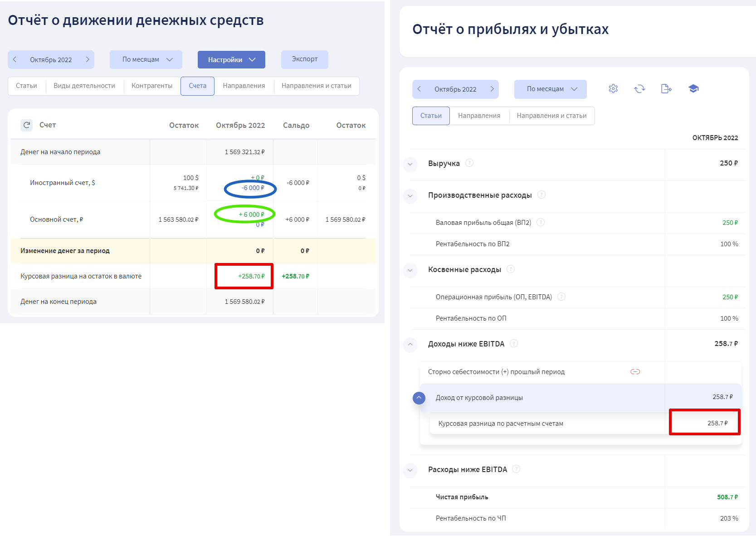Click the Иностранный счет, $ row
756x536 pixels.
pos(193,183)
